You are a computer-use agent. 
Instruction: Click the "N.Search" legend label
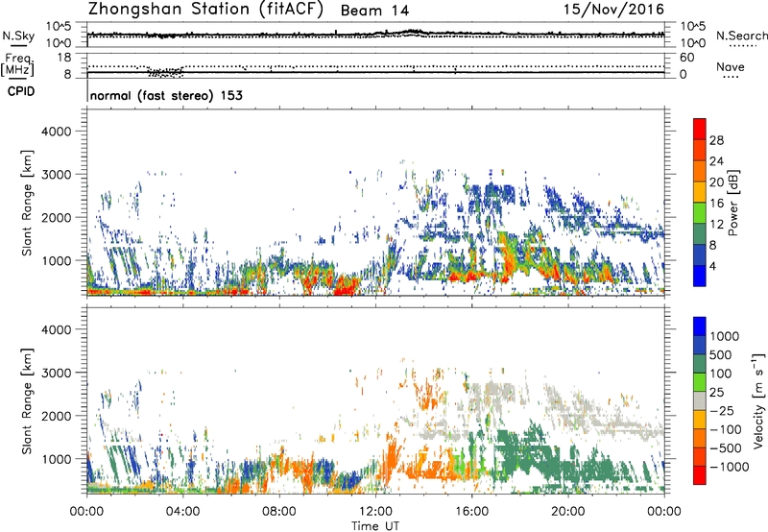[741, 36]
